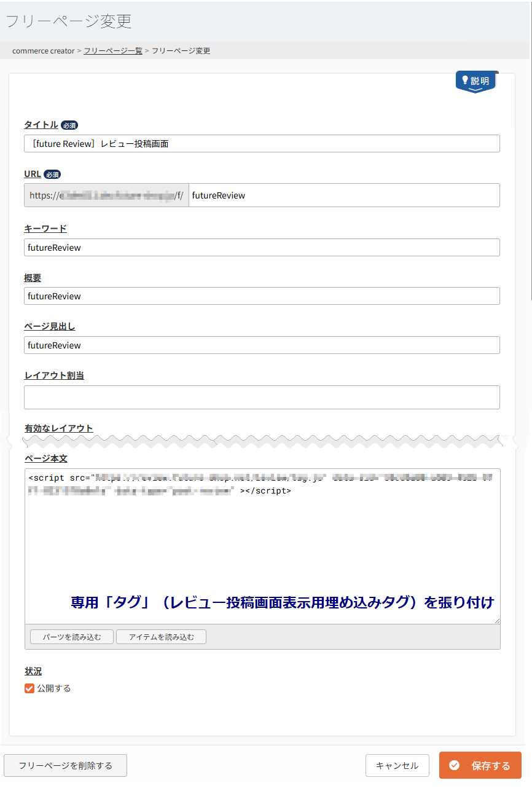Click the 必須 badge next to URL

click(52, 174)
